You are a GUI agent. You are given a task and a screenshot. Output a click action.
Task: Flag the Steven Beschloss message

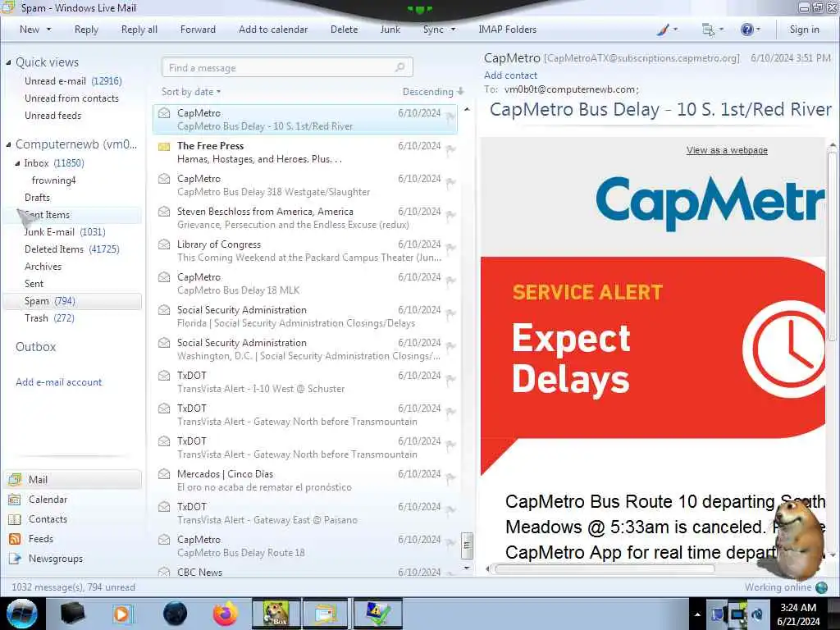(x=450, y=216)
